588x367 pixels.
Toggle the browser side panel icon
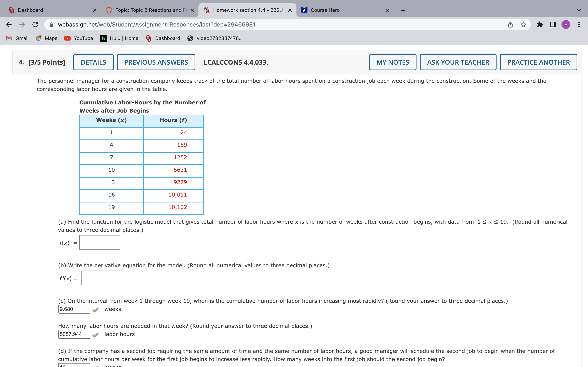click(x=553, y=24)
